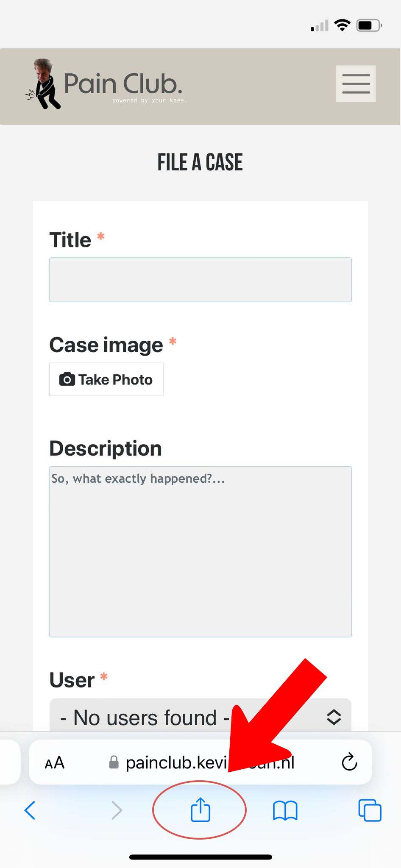Tap the painclub URL address bar
The image size is (401, 868).
pos(178,763)
